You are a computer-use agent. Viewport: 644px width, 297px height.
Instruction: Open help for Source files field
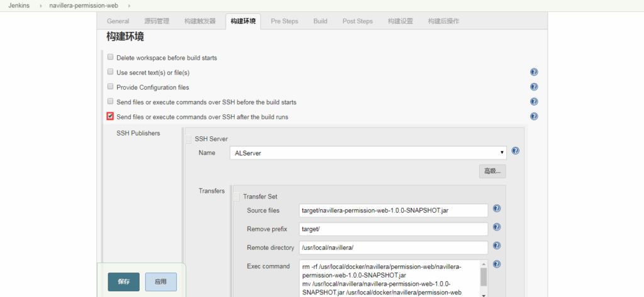(496, 209)
